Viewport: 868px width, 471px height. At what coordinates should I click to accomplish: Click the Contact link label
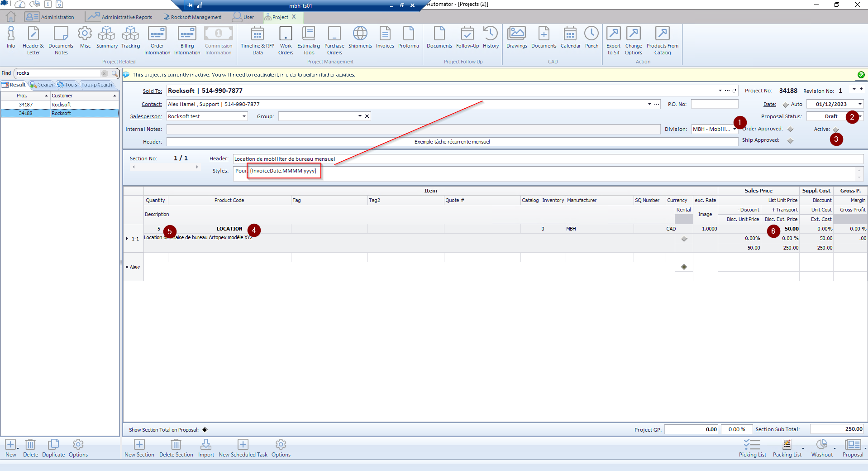(152, 104)
